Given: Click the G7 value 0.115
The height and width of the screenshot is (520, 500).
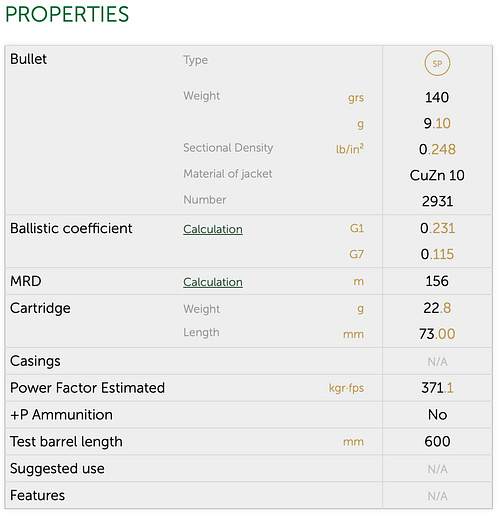Looking at the screenshot, I should click(x=437, y=254).
